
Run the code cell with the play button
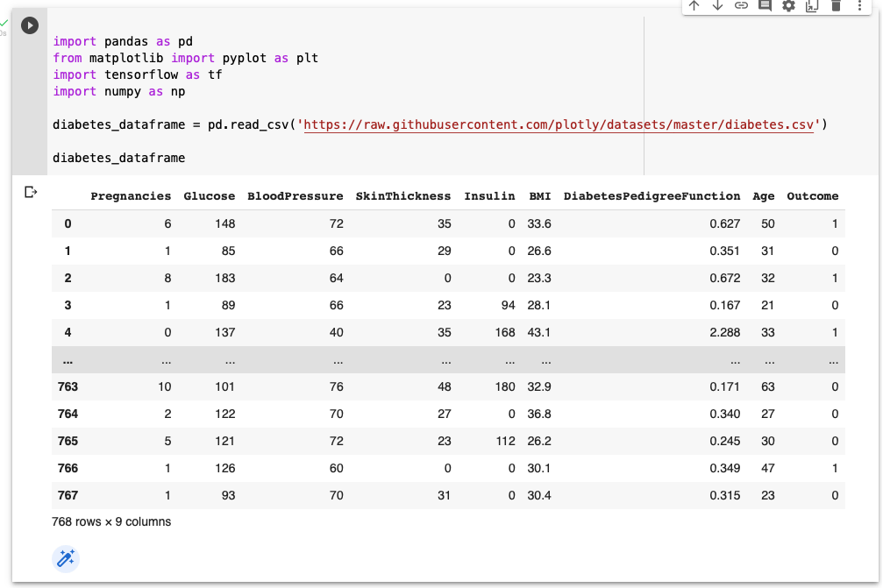30,26
